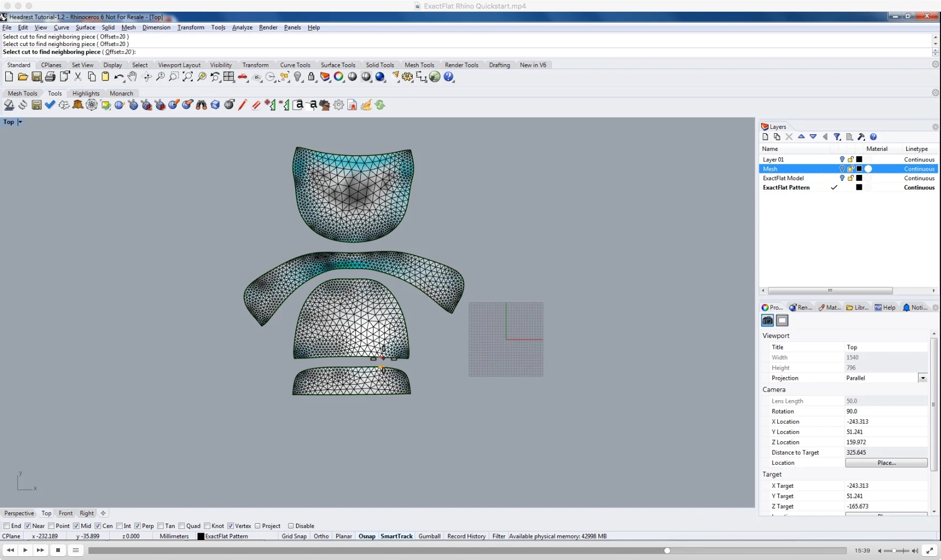Click the Print icon in the toolbar

pos(50,77)
